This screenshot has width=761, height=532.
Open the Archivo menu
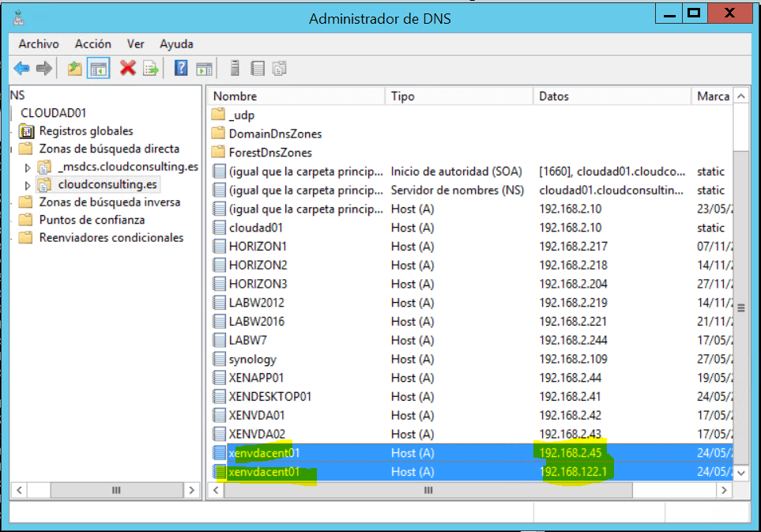click(38, 43)
